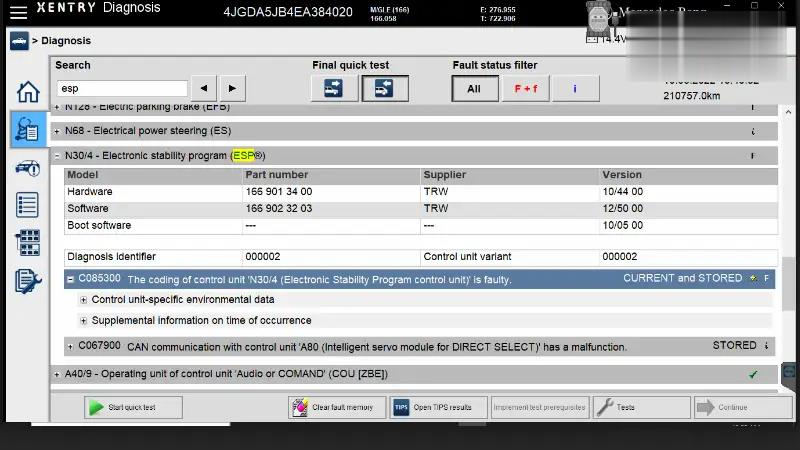This screenshot has height=450, width=800.
Task: Click the Supplier column header
Action: tap(444, 175)
